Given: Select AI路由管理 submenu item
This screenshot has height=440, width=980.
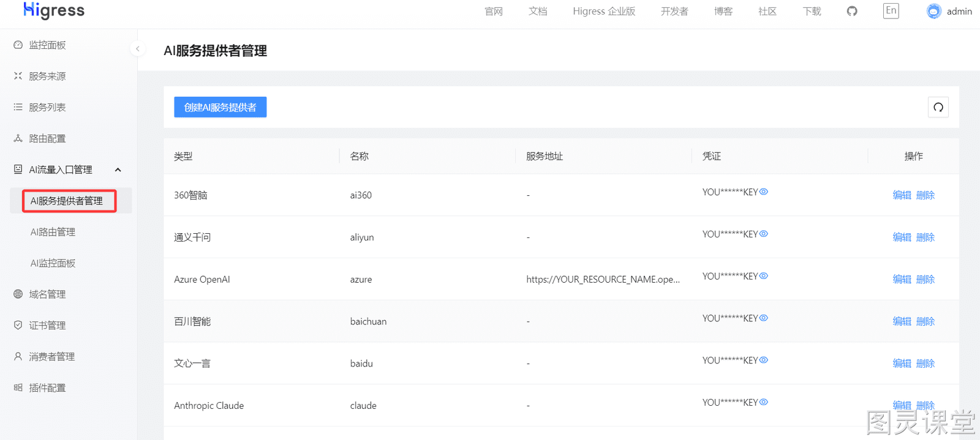Looking at the screenshot, I should (53, 232).
